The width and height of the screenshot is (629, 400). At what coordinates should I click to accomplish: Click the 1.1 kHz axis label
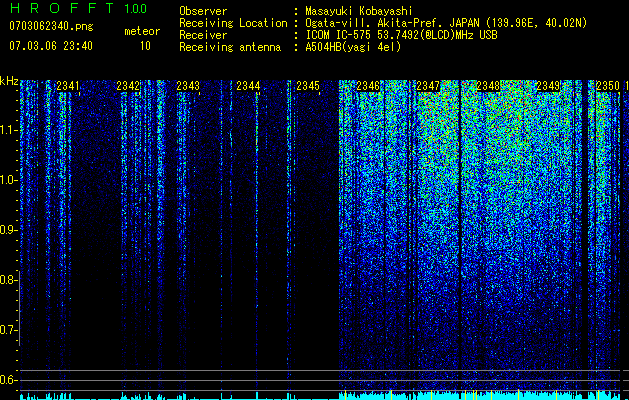click(8, 130)
